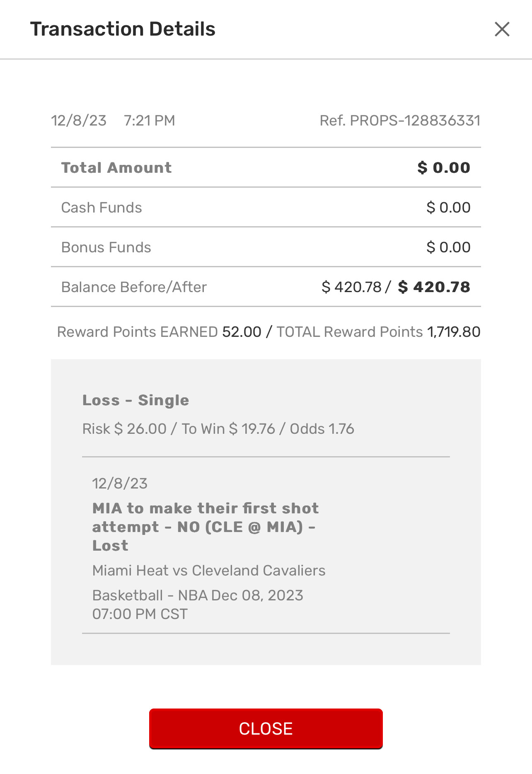Click the Balance Before/After label
This screenshot has height=774, width=532.
[134, 287]
